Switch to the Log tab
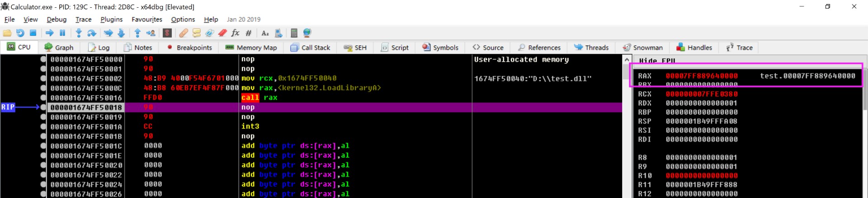 (x=99, y=48)
